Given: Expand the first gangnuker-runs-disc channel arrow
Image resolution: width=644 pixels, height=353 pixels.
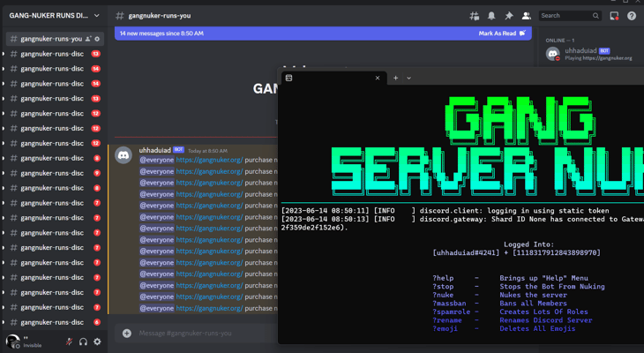Looking at the screenshot, I should 4,54.
